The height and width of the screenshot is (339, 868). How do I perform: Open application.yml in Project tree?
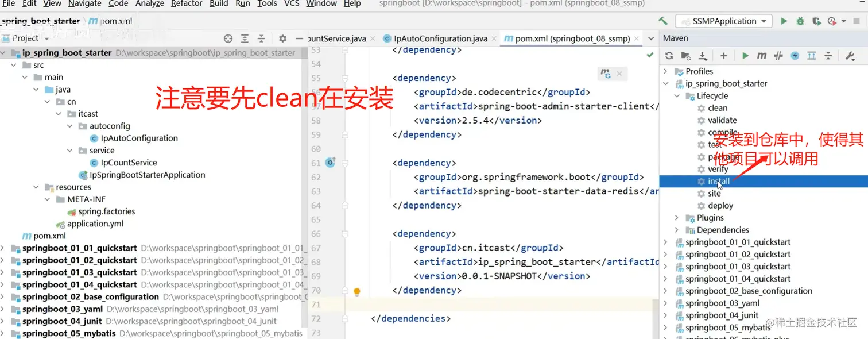95,224
